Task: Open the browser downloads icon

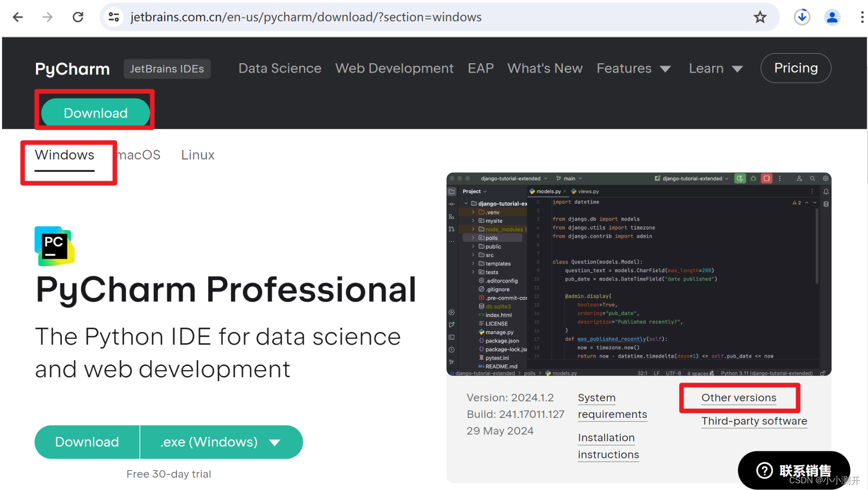Action: pos(802,17)
